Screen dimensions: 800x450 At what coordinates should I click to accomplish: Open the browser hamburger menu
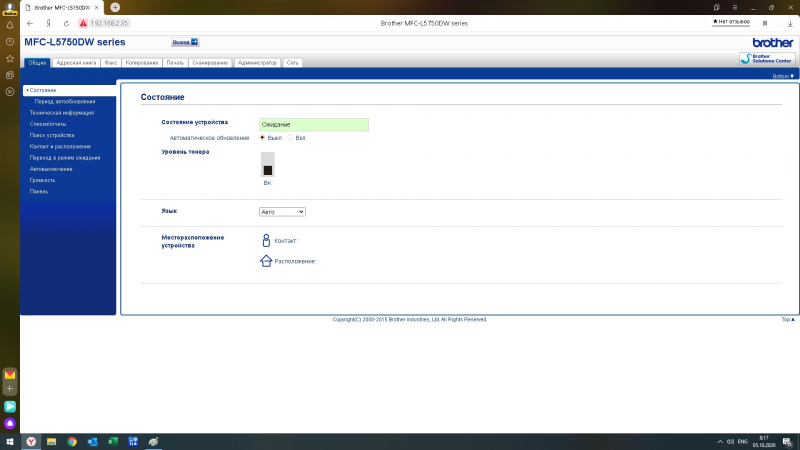pyautogui.click(x=733, y=7)
